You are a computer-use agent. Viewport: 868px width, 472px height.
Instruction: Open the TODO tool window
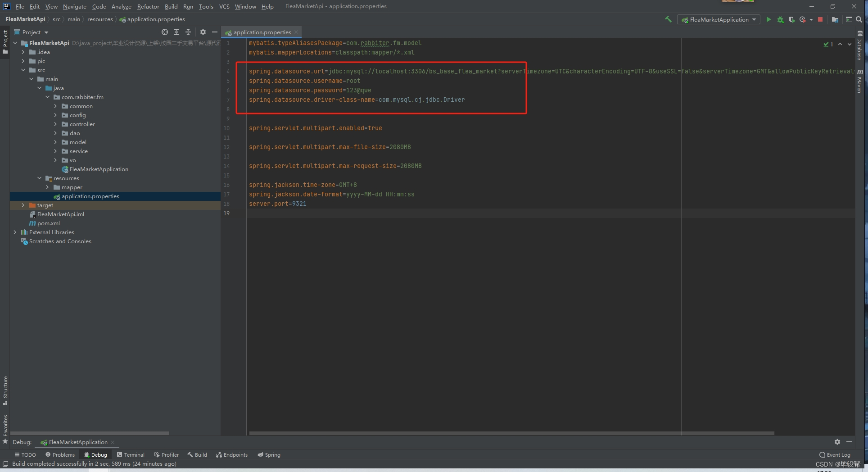click(25, 455)
